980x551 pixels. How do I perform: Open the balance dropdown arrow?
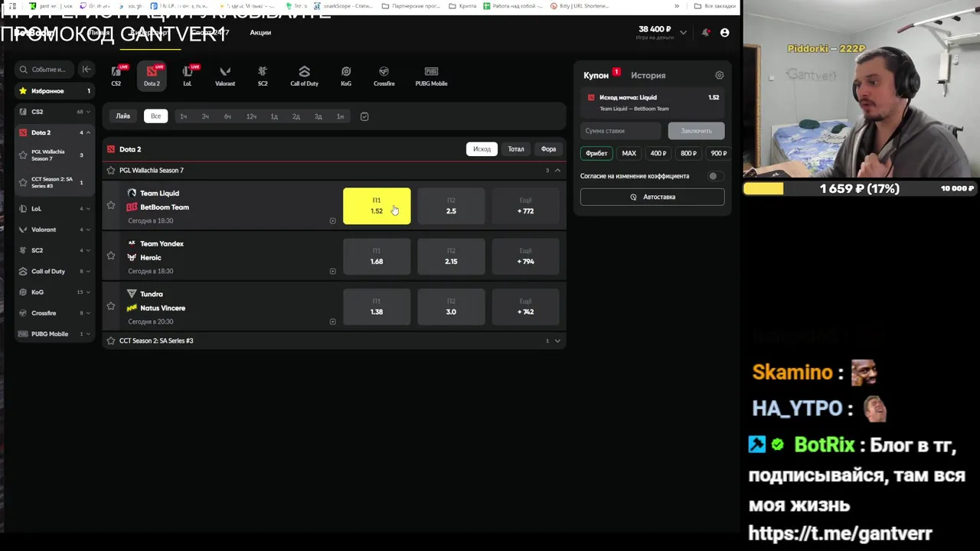point(683,32)
